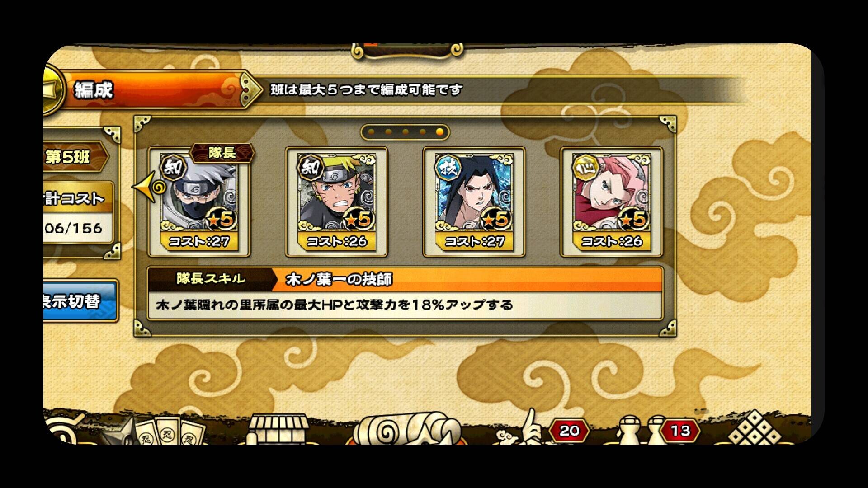Select the Kakashi captain card
The width and height of the screenshot is (868, 488).
pos(198,202)
